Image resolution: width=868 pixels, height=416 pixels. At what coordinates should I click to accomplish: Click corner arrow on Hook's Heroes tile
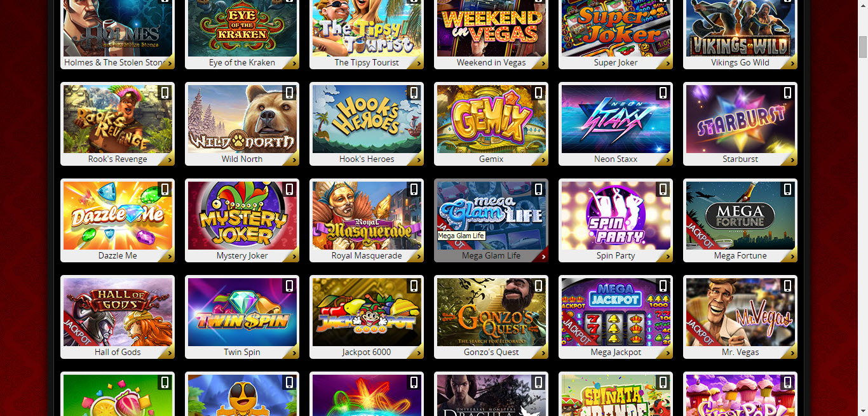pyautogui.click(x=417, y=159)
